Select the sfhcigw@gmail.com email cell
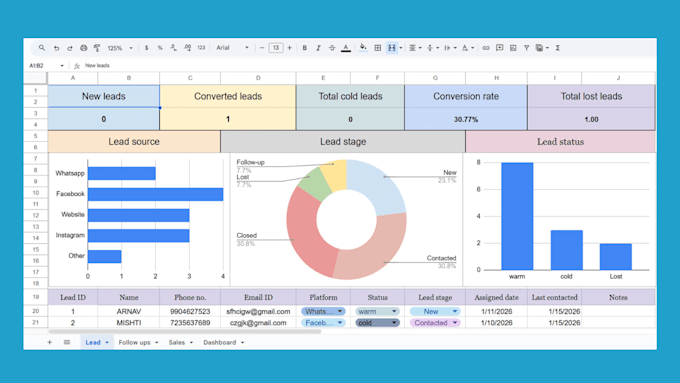 click(x=258, y=311)
